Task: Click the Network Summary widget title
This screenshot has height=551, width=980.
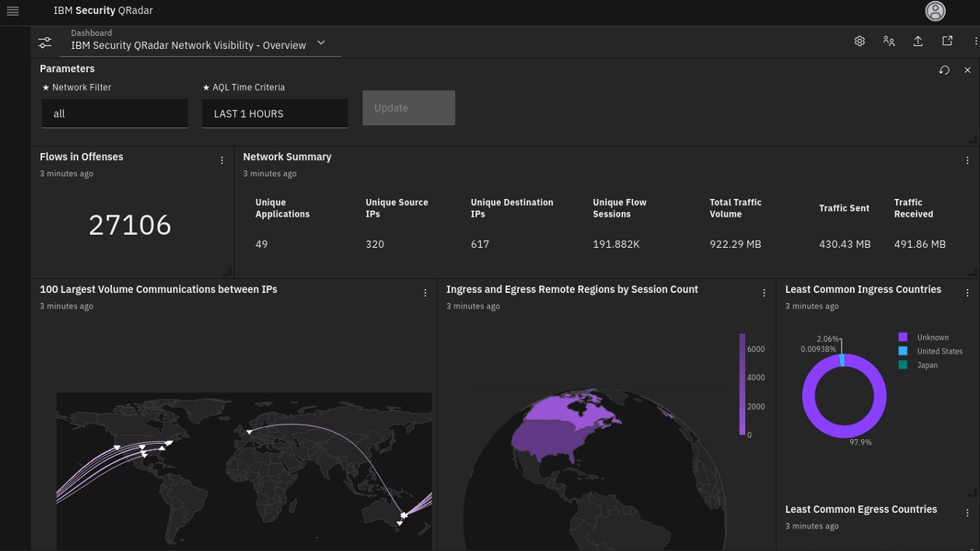Action: tap(287, 156)
